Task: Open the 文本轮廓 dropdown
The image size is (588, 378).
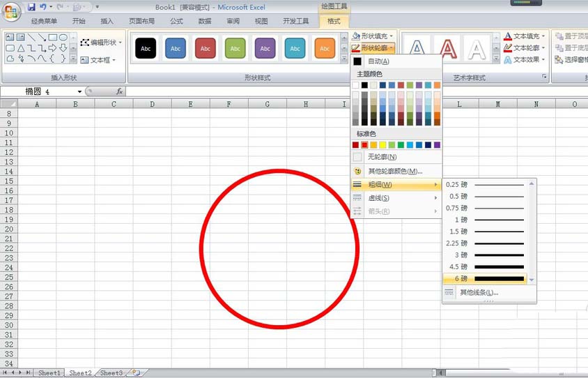Action: 524,47
